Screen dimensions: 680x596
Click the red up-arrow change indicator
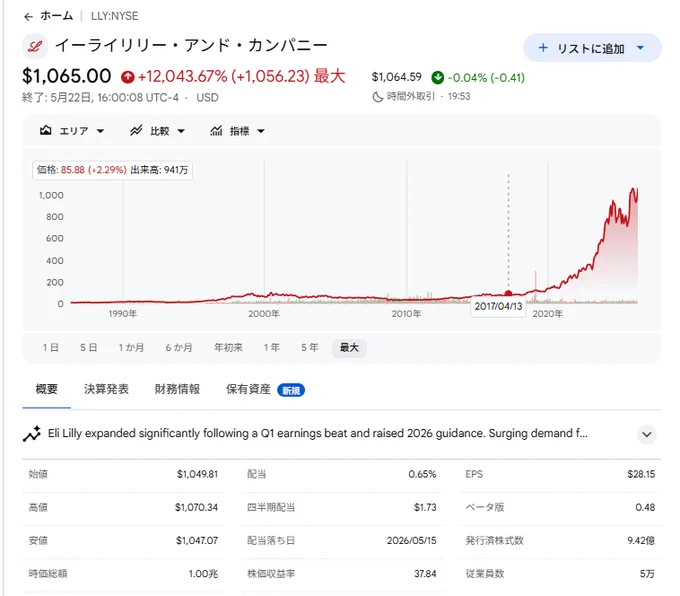tap(128, 77)
